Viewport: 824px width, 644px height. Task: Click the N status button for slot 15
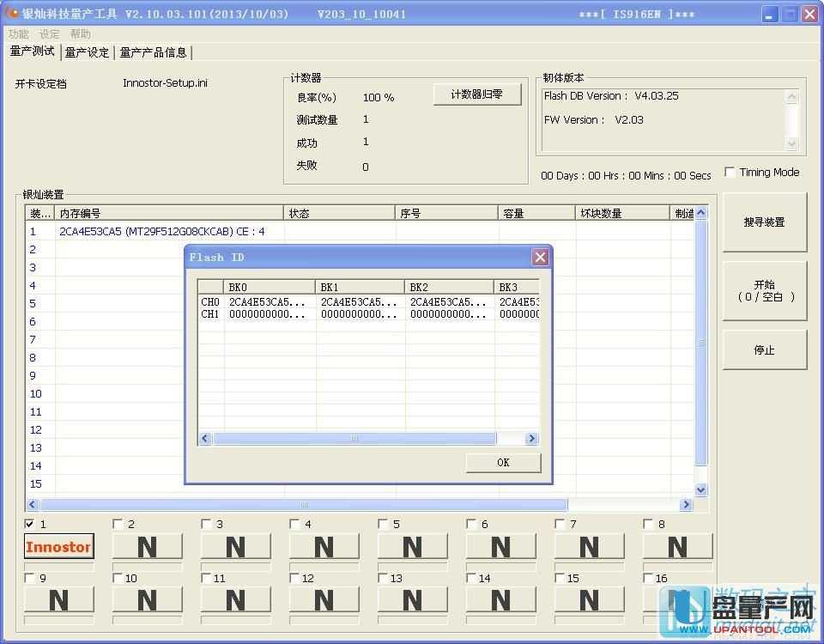pyautogui.click(x=589, y=599)
